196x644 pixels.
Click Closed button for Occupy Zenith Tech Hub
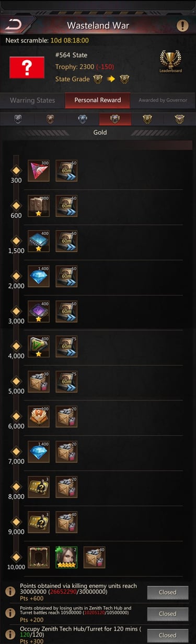click(x=168, y=635)
